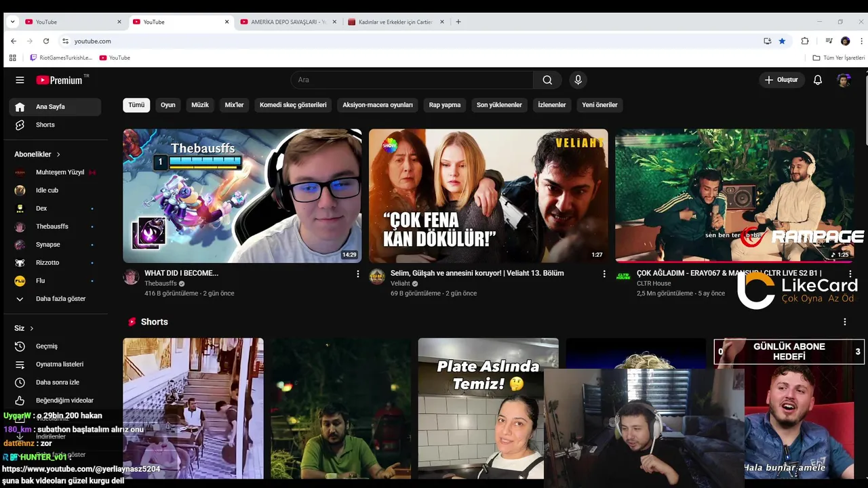Screen dimensions: 868x488
Task: Select the Tümü filter chip
Action: (136, 105)
